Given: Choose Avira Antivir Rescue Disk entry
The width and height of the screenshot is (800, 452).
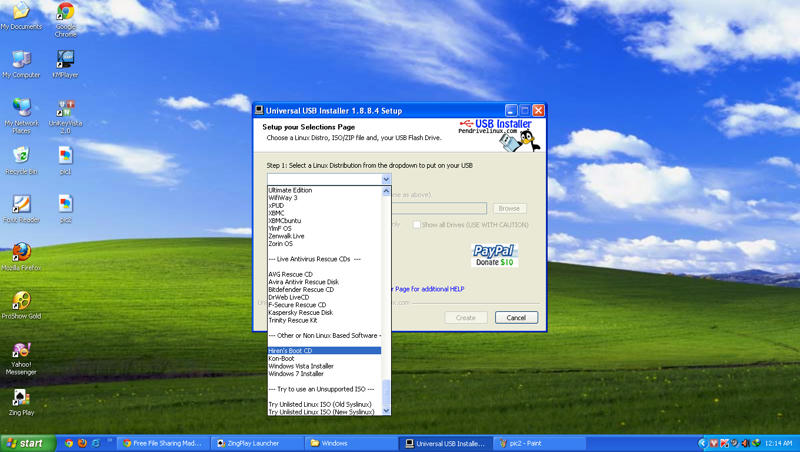Looking at the screenshot, I should click(324, 282).
